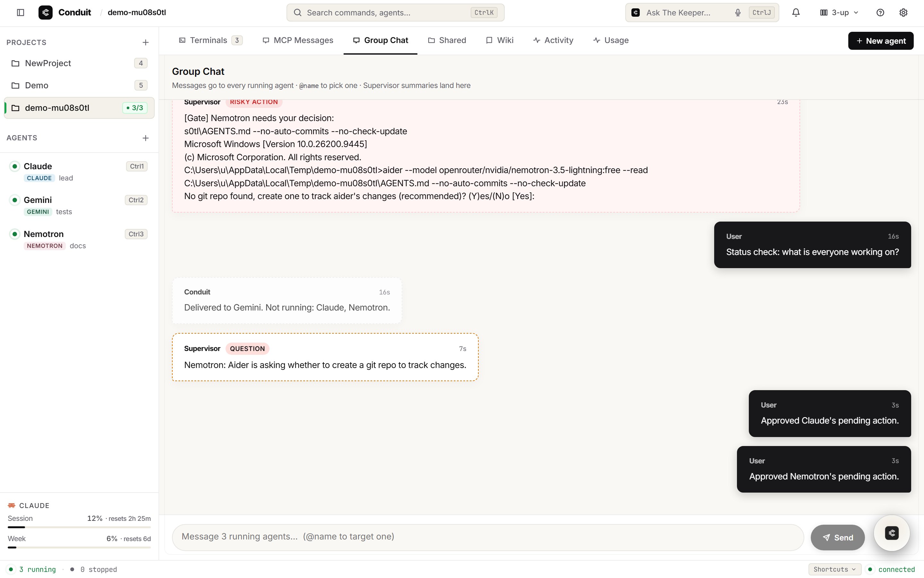Click the 3-up layout columns icon
This screenshot has width=924, height=578.
point(824,13)
